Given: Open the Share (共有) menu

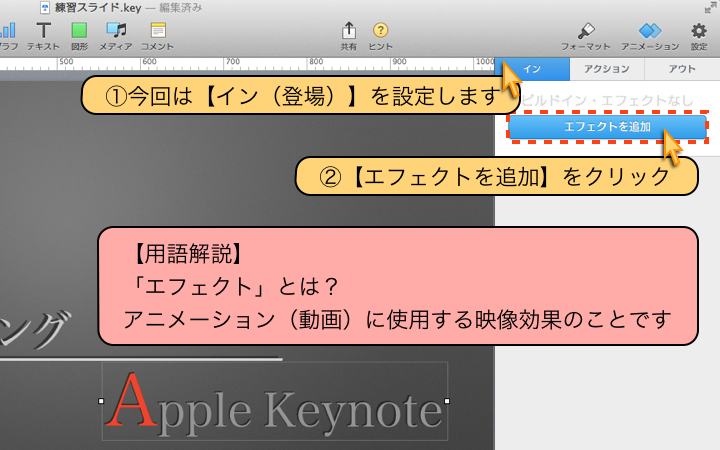Looking at the screenshot, I should click(x=349, y=36).
